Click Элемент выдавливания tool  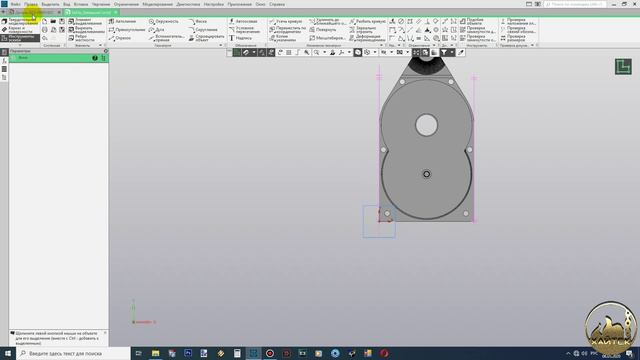coord(85,21)
